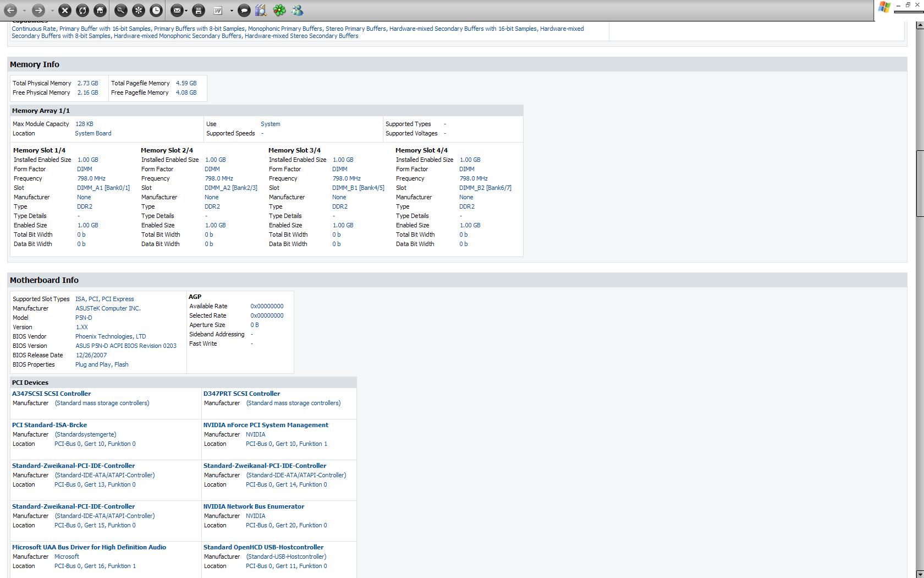
Task: Select the 'Memory Array 1/1' heading
Action: [x=41, y=111]
